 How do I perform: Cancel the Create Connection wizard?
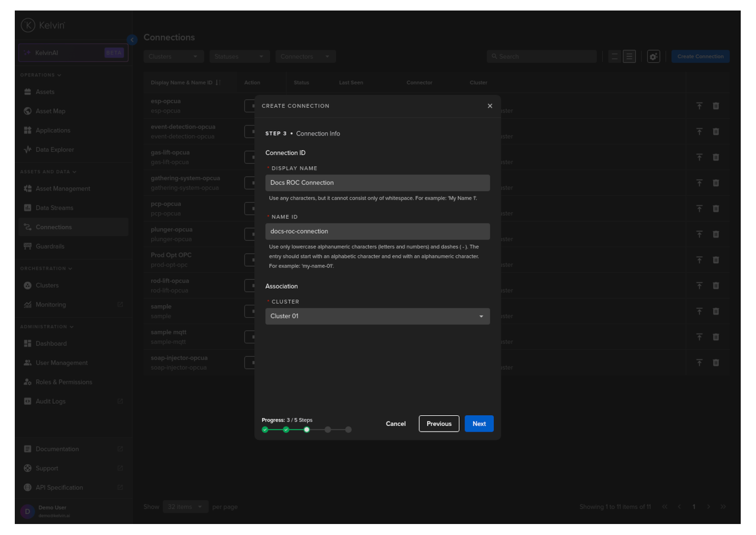[x=395, y=424]
